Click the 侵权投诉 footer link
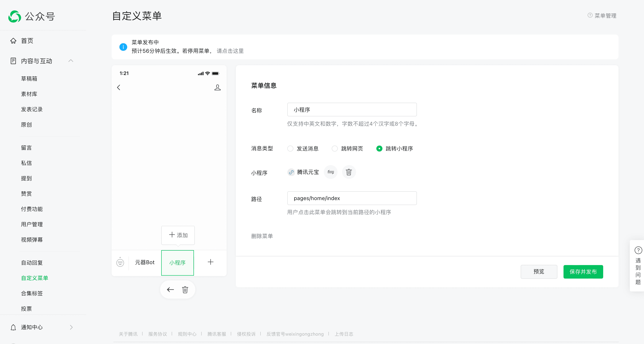Screen dimensions: 644x344 tap(246, 334)
